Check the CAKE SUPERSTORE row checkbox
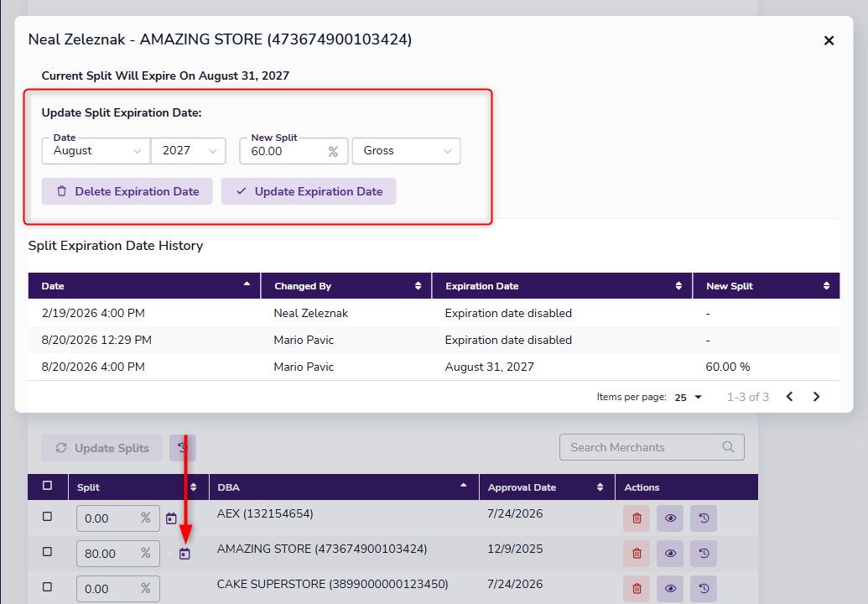The height and width of the screenshot is (604, 868). click(48, 587)
